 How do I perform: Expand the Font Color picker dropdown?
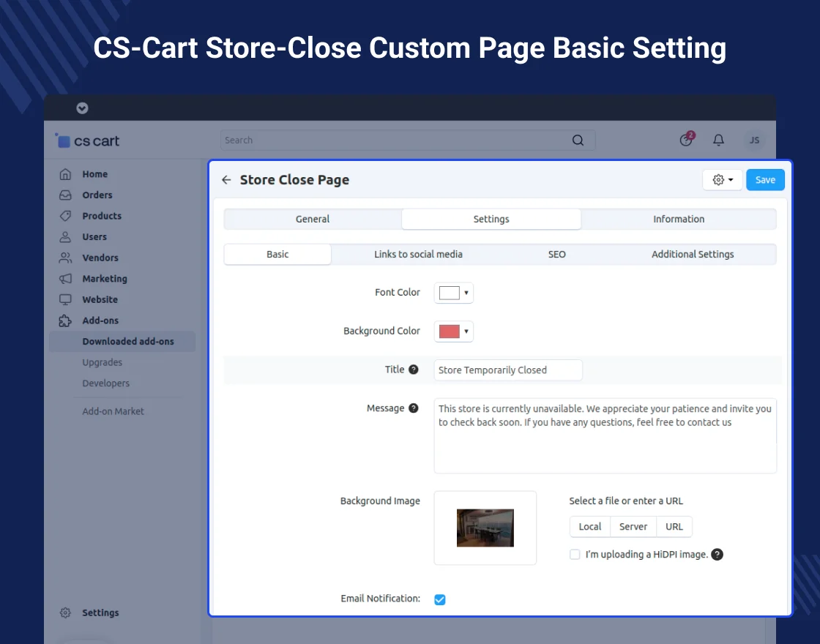pos(454,293)
